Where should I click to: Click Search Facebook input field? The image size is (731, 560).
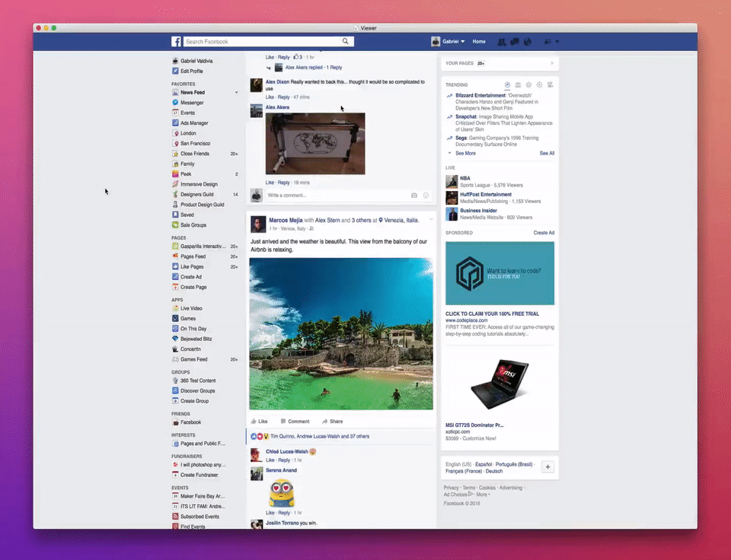tap(263, 41)
